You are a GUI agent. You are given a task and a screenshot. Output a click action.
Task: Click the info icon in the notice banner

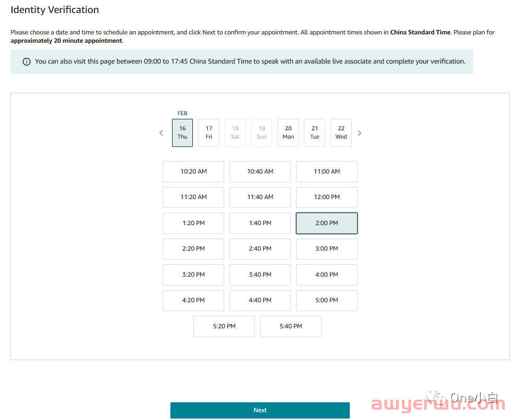(x=27, y=61)
